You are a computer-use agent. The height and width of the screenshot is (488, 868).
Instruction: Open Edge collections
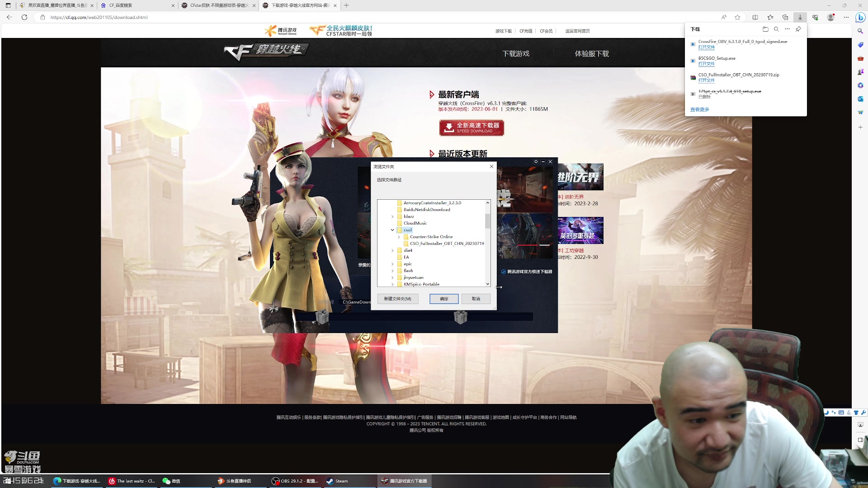point(785,17)
